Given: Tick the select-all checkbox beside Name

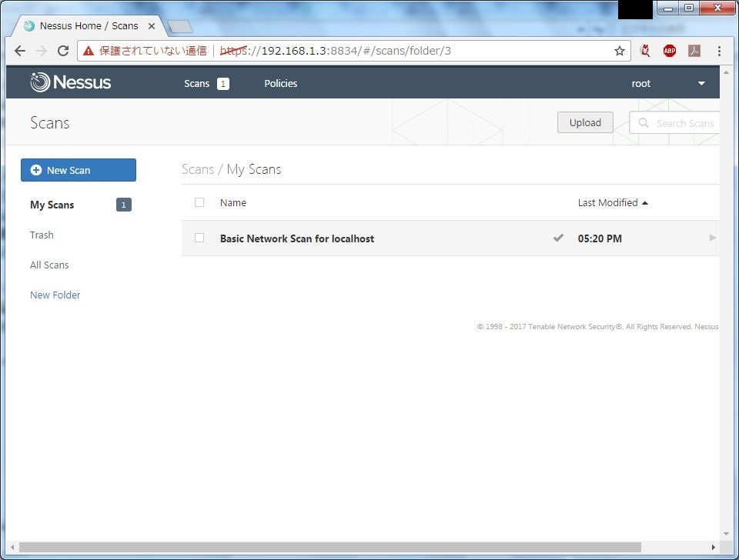Looking at the screenshot, I should coord(199,202).
